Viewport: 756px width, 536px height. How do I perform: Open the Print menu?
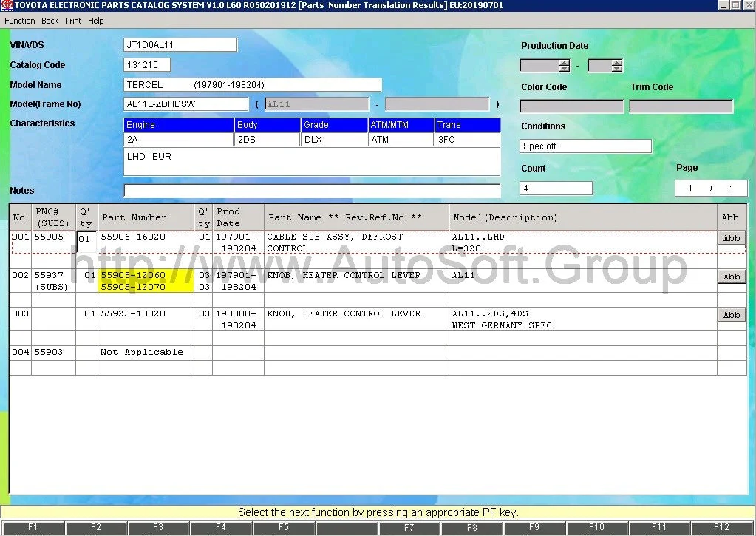(x=73, y=21)
